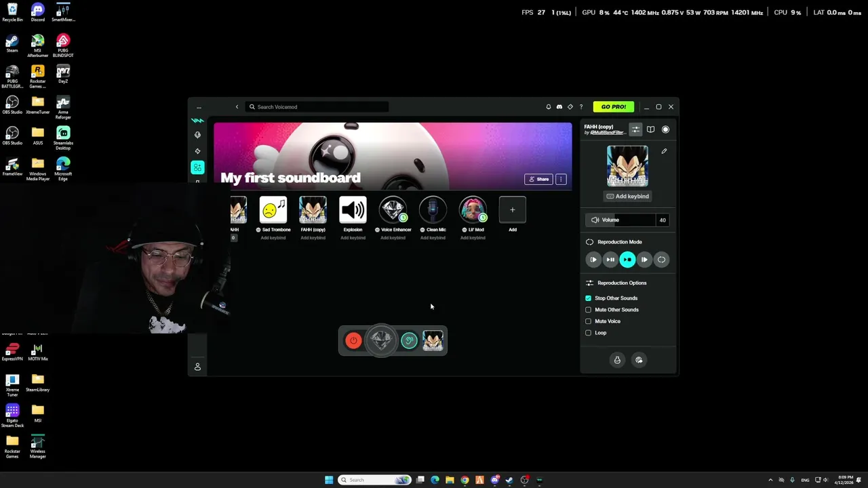Add keybind under Sad Trombone

tap(273, 238)
